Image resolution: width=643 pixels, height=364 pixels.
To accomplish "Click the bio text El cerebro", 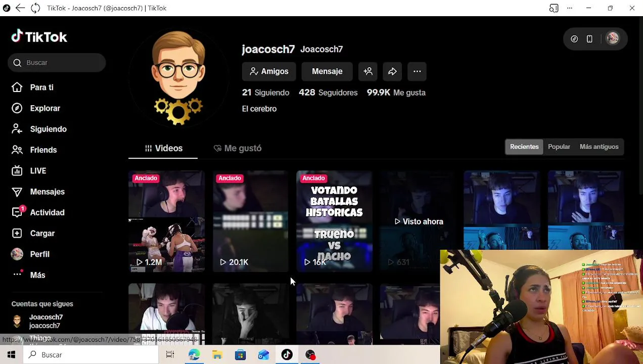I will pyautogui.click(x=259, y=109).
